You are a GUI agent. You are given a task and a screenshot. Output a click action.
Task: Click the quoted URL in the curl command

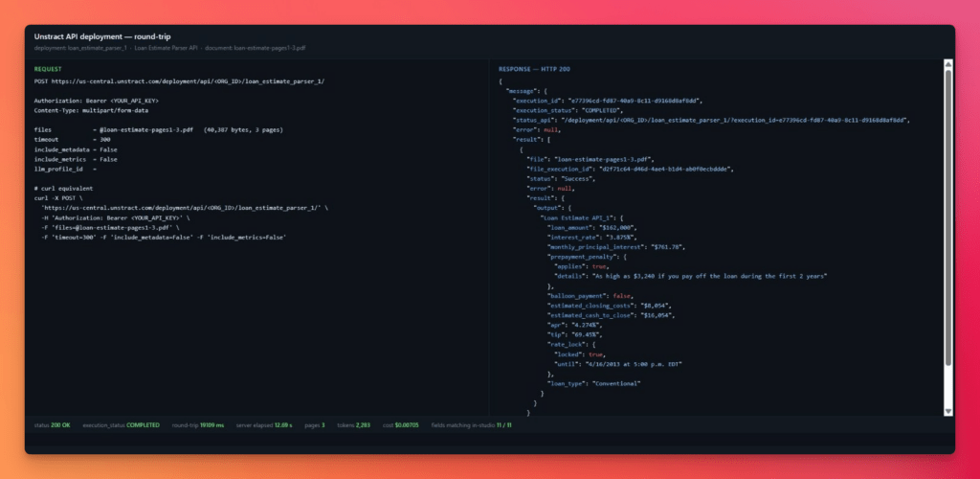point(180,208)
